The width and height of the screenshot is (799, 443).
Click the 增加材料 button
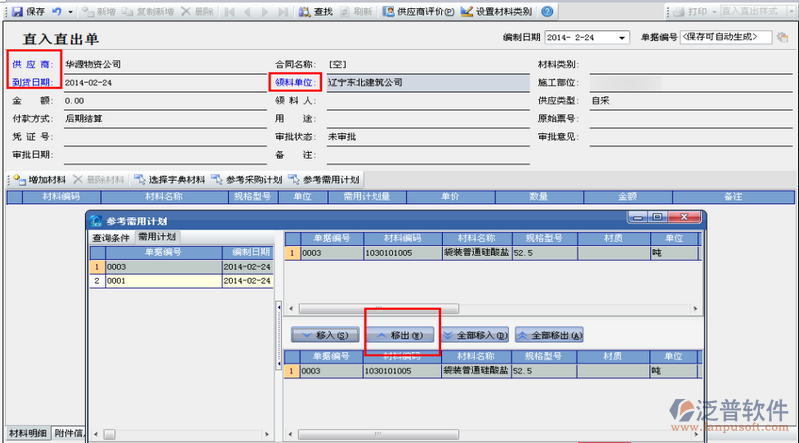40,179
